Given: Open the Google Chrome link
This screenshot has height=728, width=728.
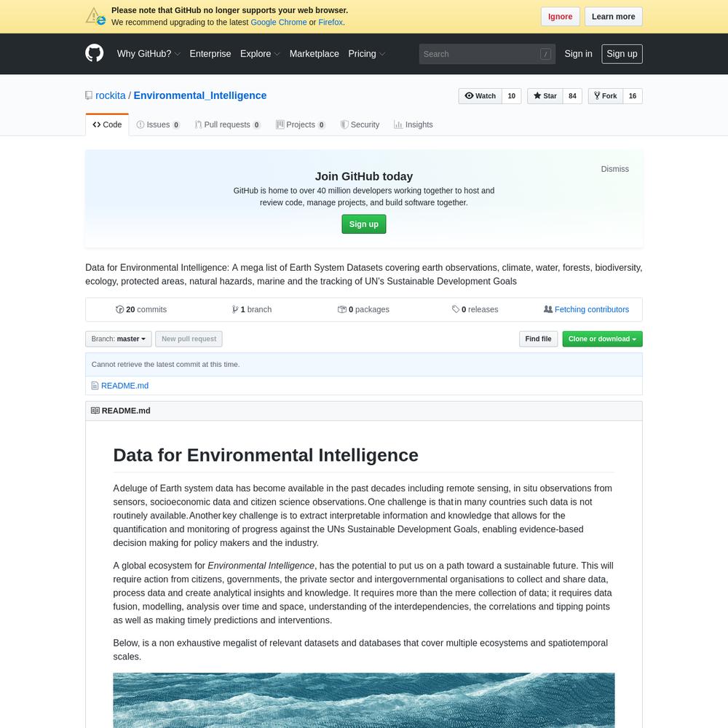Looking at the screenshot, I should pos(279,23).
